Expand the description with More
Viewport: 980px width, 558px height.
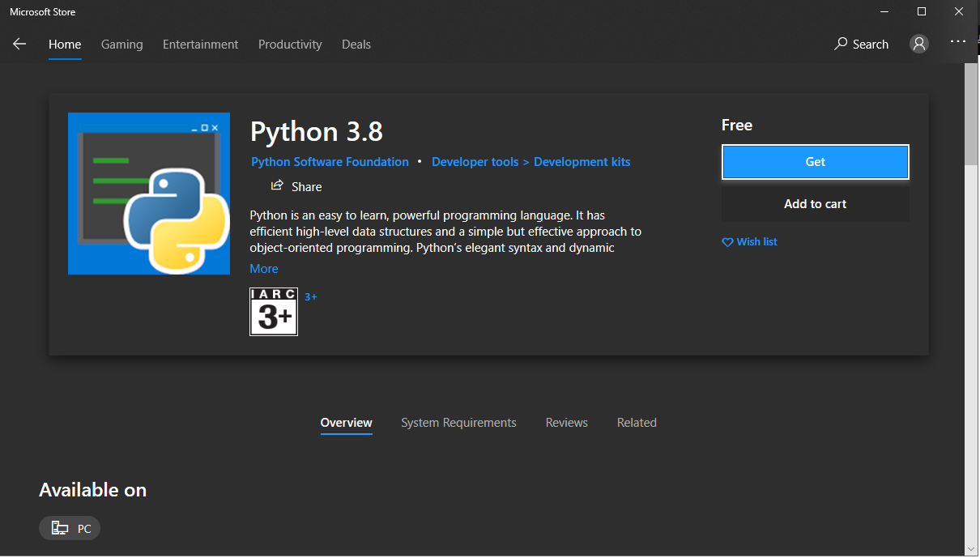click(264, 269)
